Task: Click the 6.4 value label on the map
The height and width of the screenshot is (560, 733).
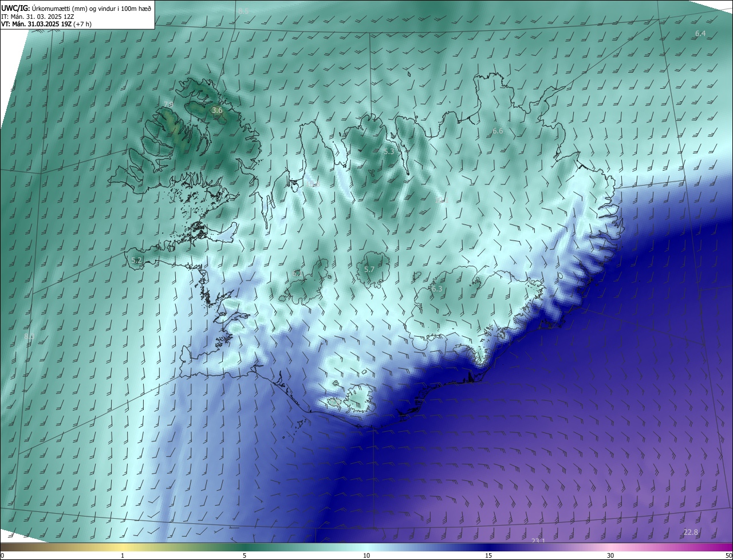Action: (x=700, y=34)
